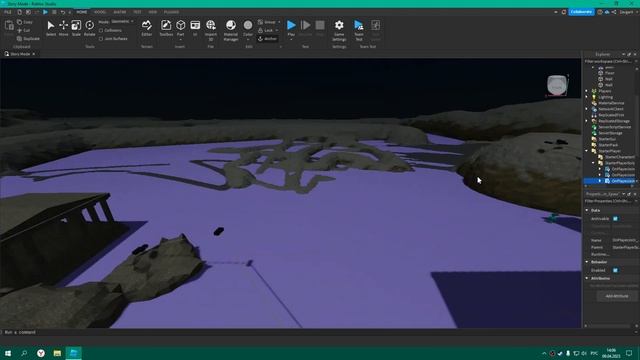Screen dimensions: 640x360
Task: Select the Select arrow tool
Action: (x=51, y=28)
